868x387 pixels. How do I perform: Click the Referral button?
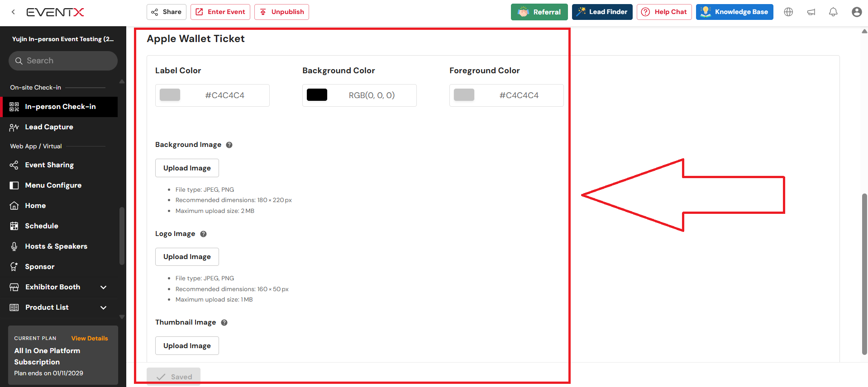[x=539, y=12]
